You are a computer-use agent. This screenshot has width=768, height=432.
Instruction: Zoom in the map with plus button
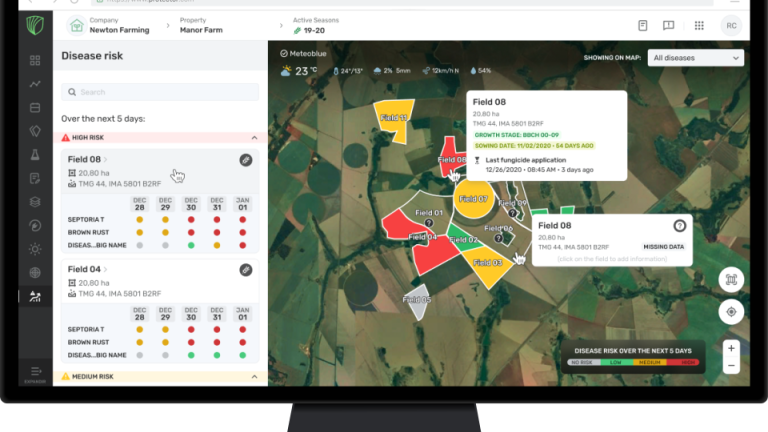click(x=731, y=348)
